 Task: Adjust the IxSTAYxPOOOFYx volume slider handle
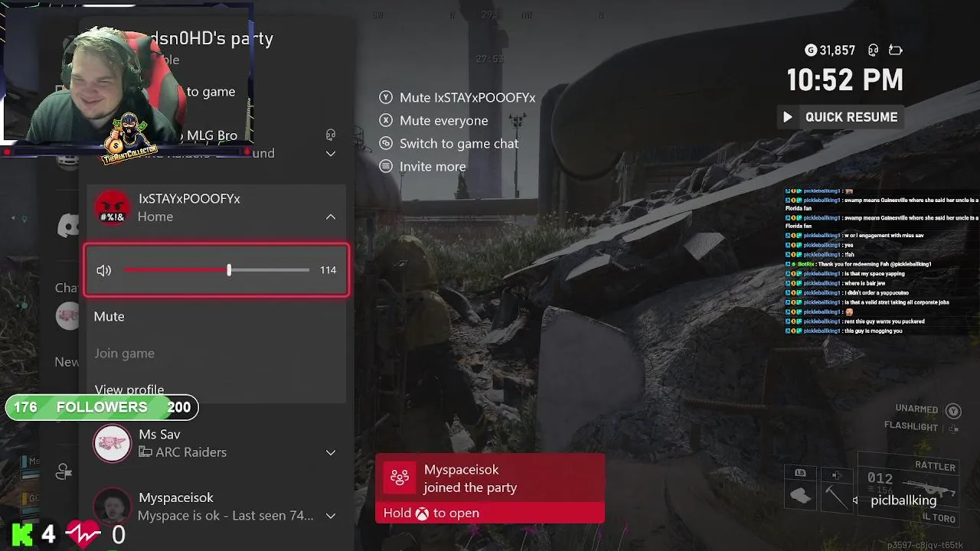coord(229,270)
